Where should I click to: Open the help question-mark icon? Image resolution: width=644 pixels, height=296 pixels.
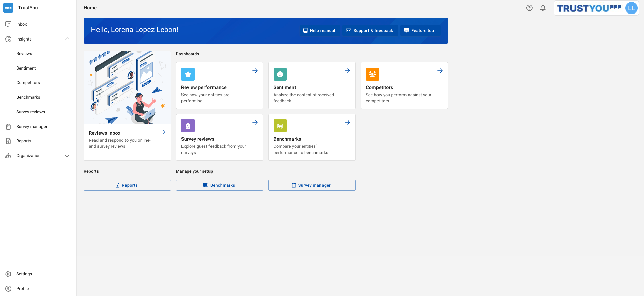click(x=529, y=8)
